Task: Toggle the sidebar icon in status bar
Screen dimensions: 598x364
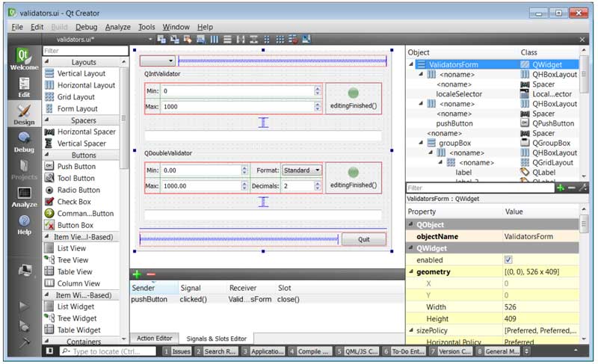Action: tap(49, 351)
